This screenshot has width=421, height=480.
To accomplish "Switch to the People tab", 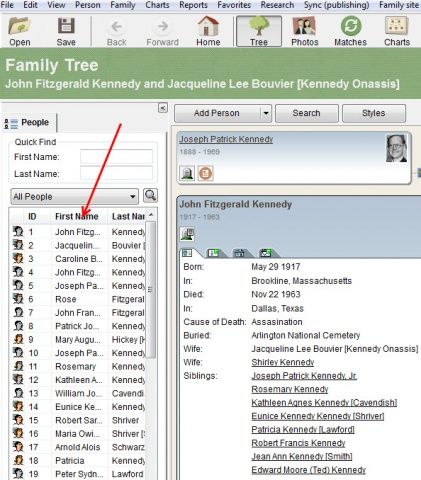I will (29, 123).
